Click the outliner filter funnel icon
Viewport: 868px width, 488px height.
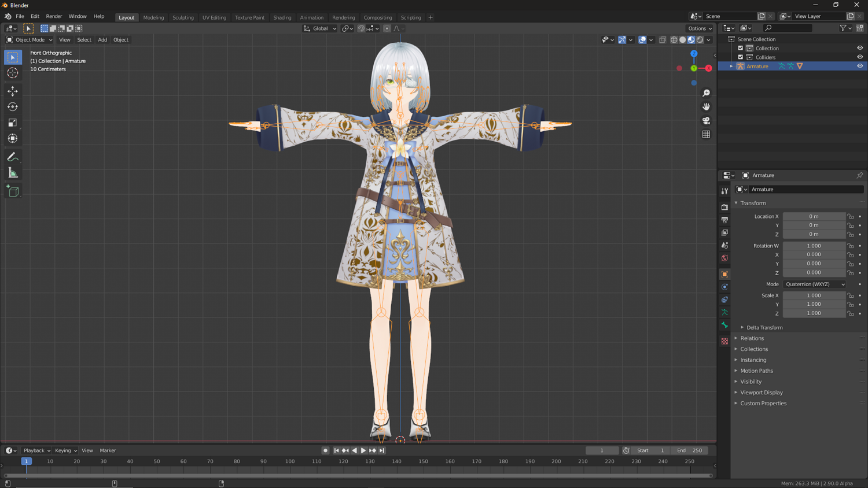tap(843, 28)
